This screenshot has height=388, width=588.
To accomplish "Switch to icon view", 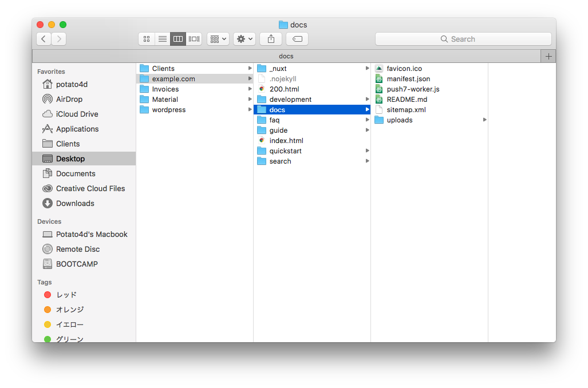I will pyautogui.click(x=147, y=39).
